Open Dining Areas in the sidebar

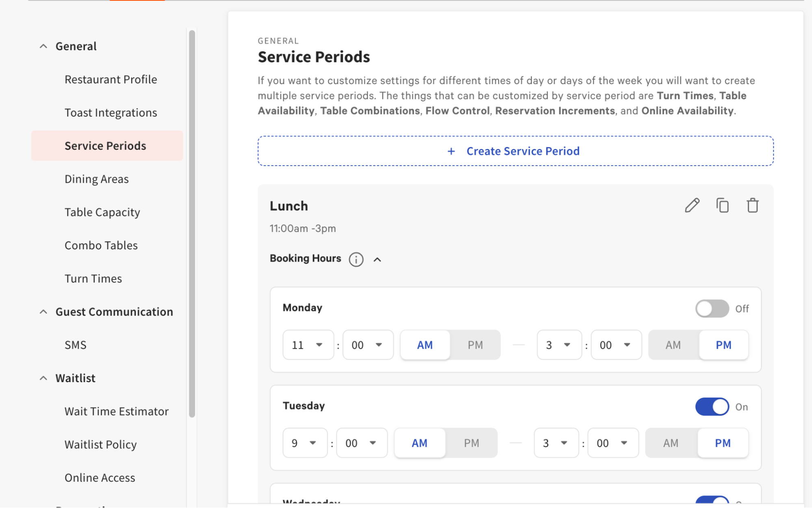(x=97, y=179)
